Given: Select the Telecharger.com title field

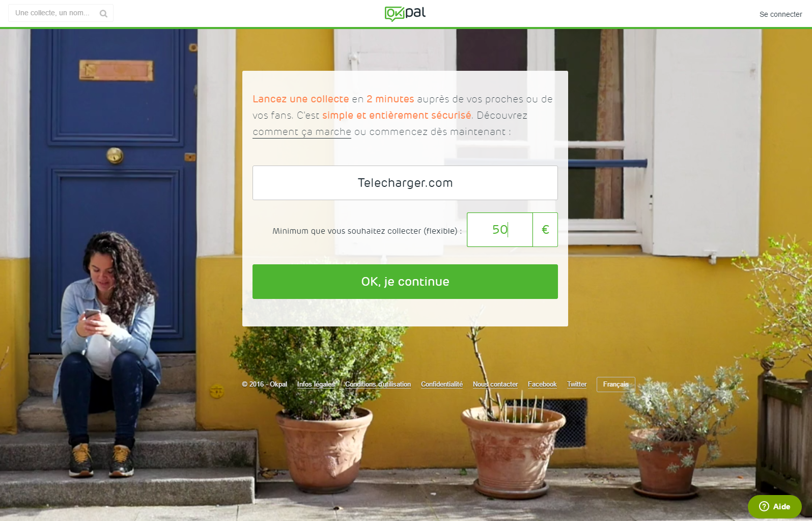Looking at the screenshot, I should (405, 183).
